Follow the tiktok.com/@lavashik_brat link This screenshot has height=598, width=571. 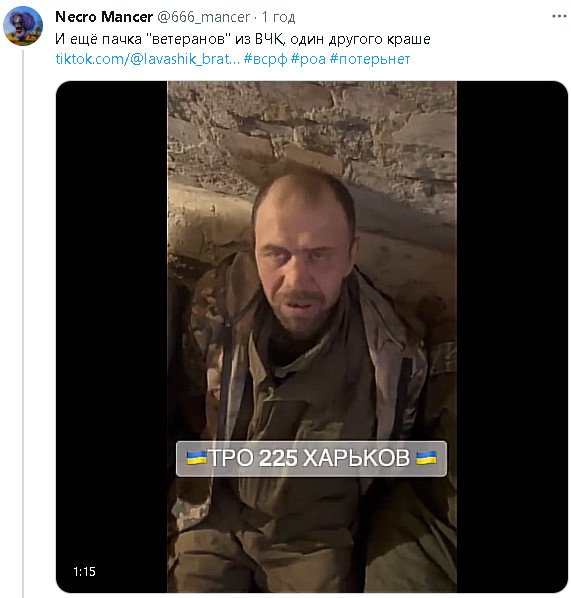[148, 59]
